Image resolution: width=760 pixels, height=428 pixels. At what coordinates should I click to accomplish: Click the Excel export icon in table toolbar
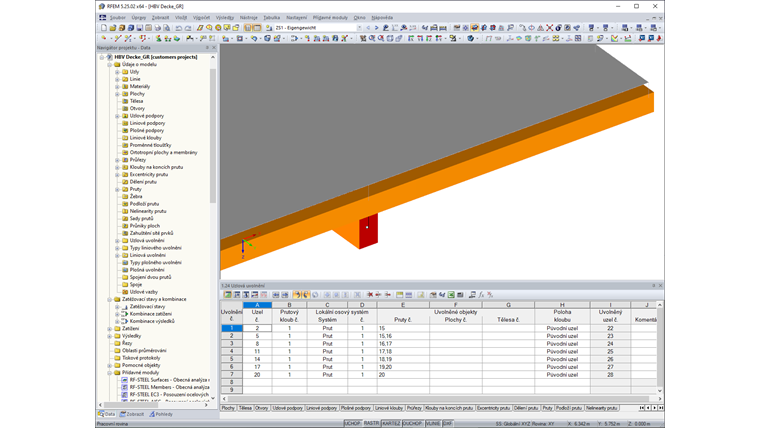[x=451, y=295]
